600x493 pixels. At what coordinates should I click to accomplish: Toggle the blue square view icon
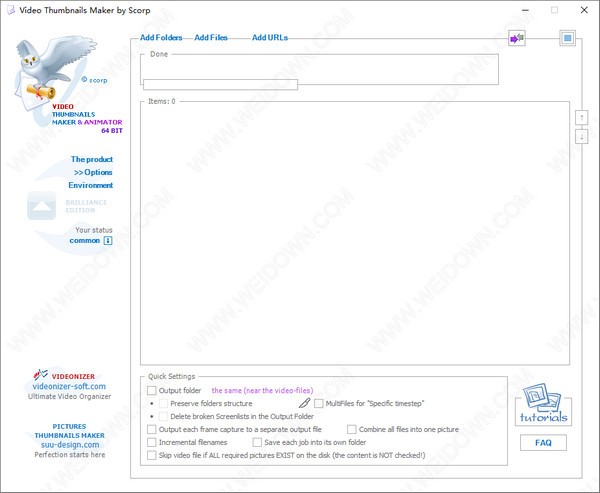(x=567, y=38)
